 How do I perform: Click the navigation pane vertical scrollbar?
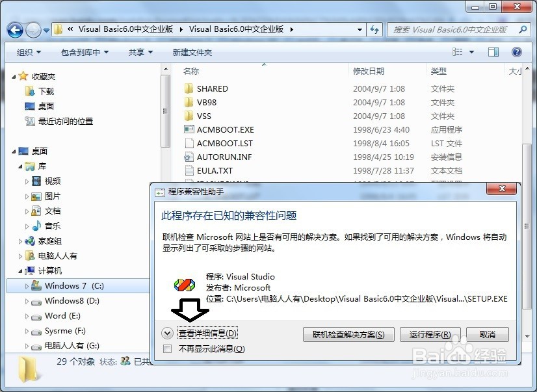pyautogui.click(x=165, y=111)
